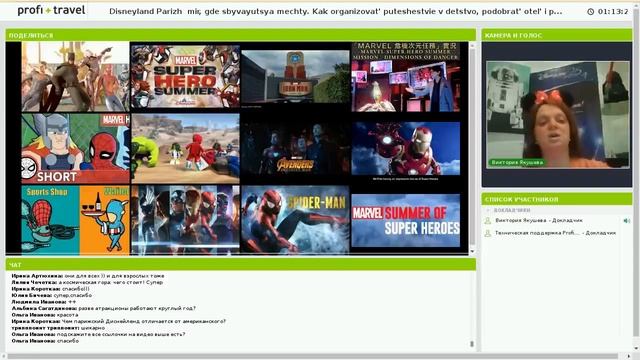This screenshot has height=360, width=640.
Task: Click the down arrow of shared panel scrollbar
Action: 472,251
